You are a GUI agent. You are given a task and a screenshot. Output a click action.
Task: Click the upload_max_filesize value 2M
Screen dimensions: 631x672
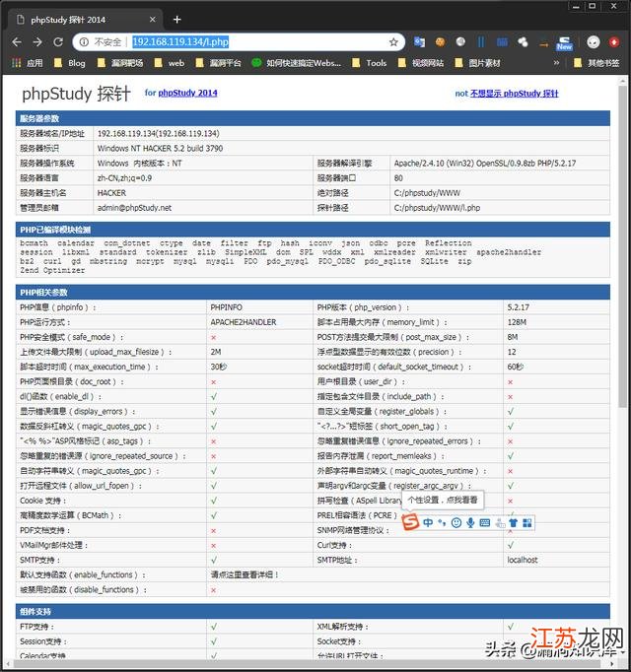[x=216, y=352]
